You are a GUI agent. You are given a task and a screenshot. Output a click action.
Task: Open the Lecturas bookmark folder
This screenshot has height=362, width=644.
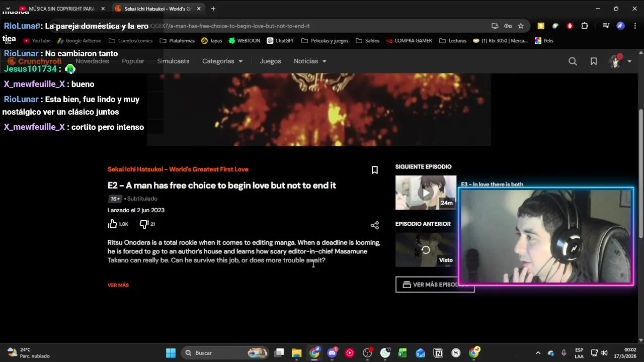click(452, 41)
